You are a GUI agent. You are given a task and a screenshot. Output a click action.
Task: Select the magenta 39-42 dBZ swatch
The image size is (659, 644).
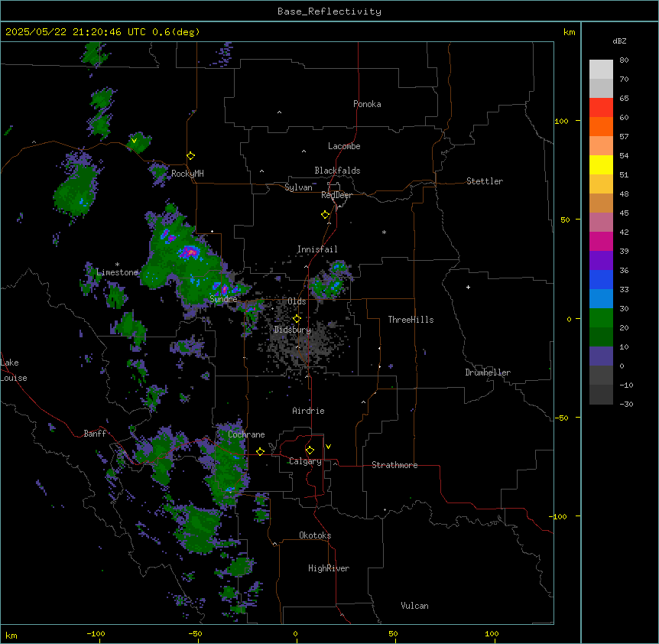coord(601,241)
